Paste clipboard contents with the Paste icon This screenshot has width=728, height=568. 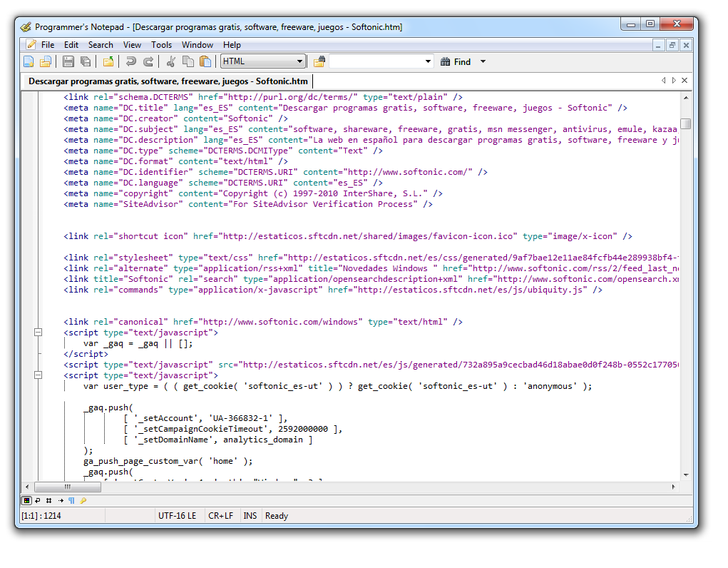(x=205, y=61)
